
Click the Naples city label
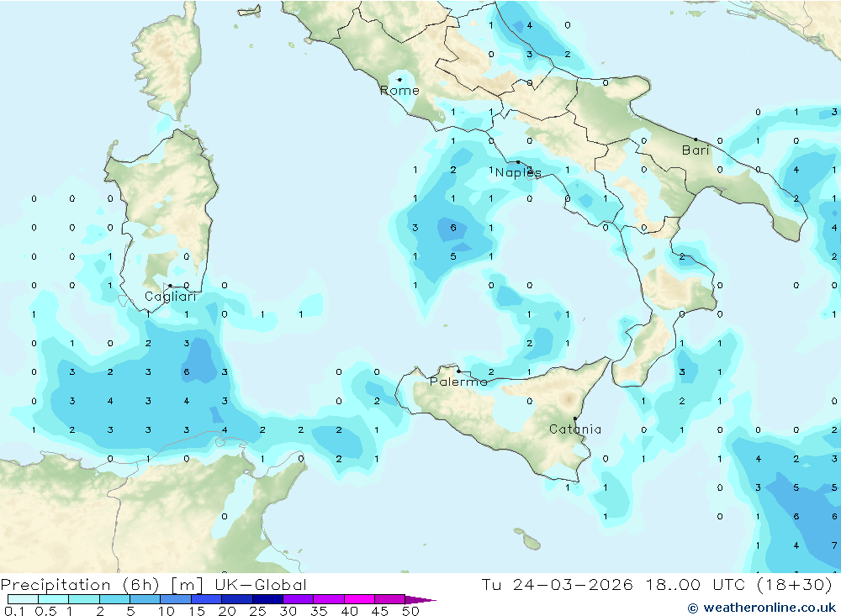pos(518,172)
